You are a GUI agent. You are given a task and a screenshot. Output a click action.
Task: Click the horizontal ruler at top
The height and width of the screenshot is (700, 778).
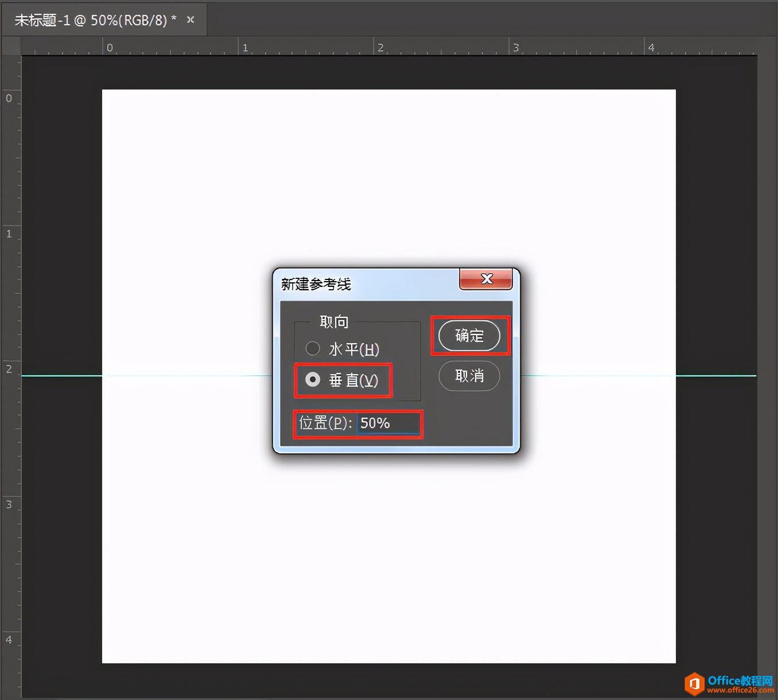pyautogui.click(x=389, y=46)
